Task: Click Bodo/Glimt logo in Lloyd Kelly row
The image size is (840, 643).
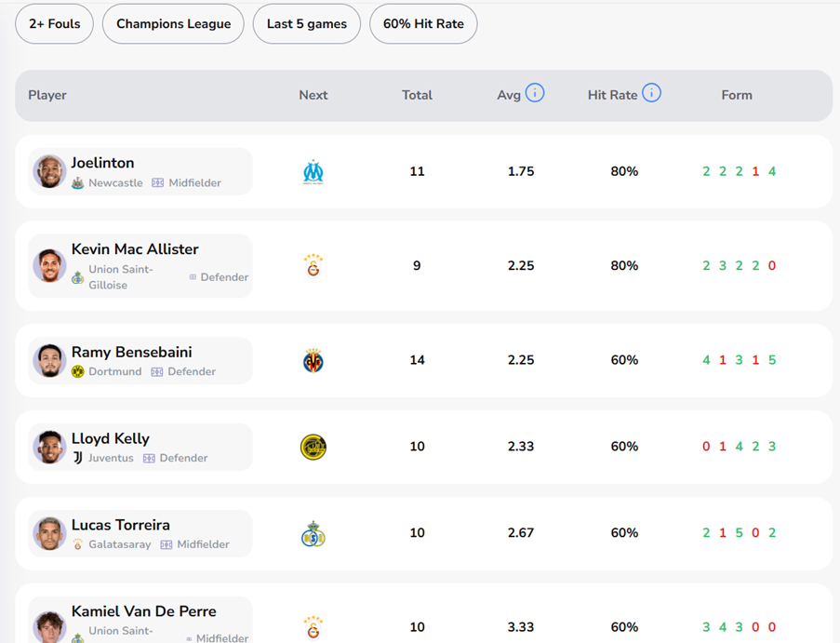Action: click(313, 447)
